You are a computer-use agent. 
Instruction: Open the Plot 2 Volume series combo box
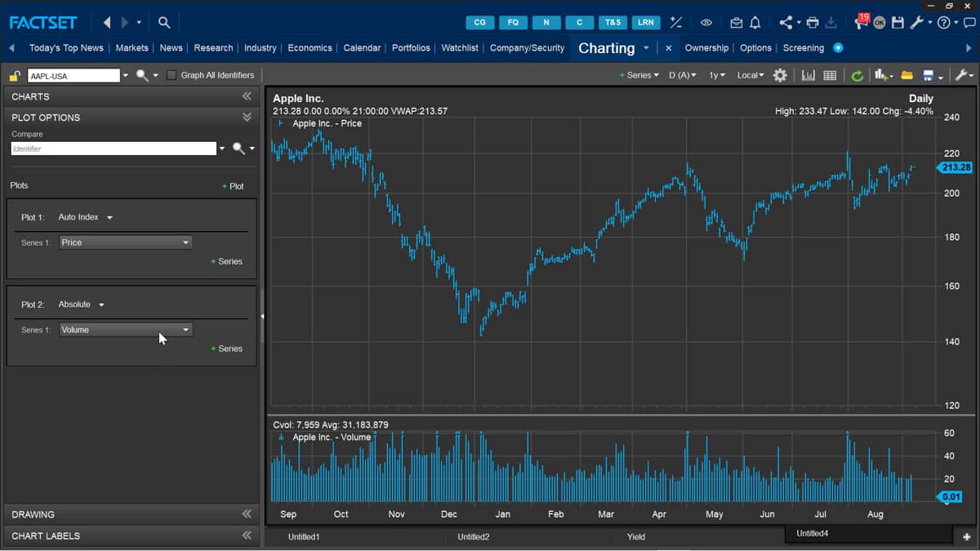126,330
